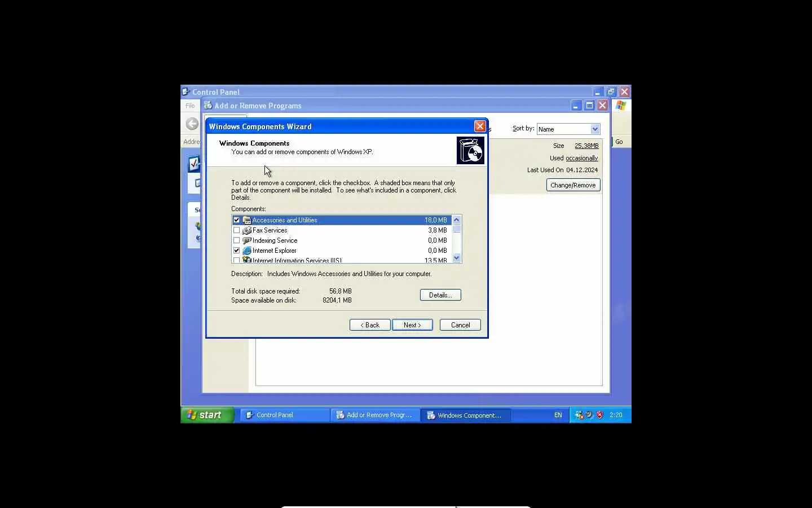Open the File menu in Control Panel
This screenshot has width=812, height=508.
click(190, 106)
